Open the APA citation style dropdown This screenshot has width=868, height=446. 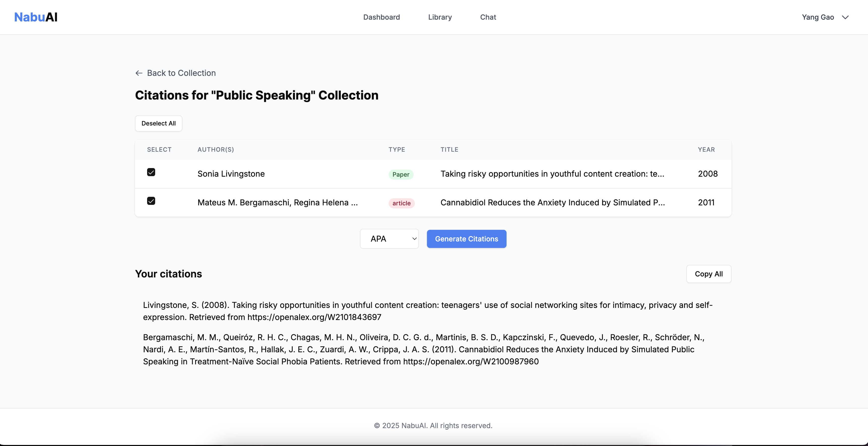(x=389, y=239)
